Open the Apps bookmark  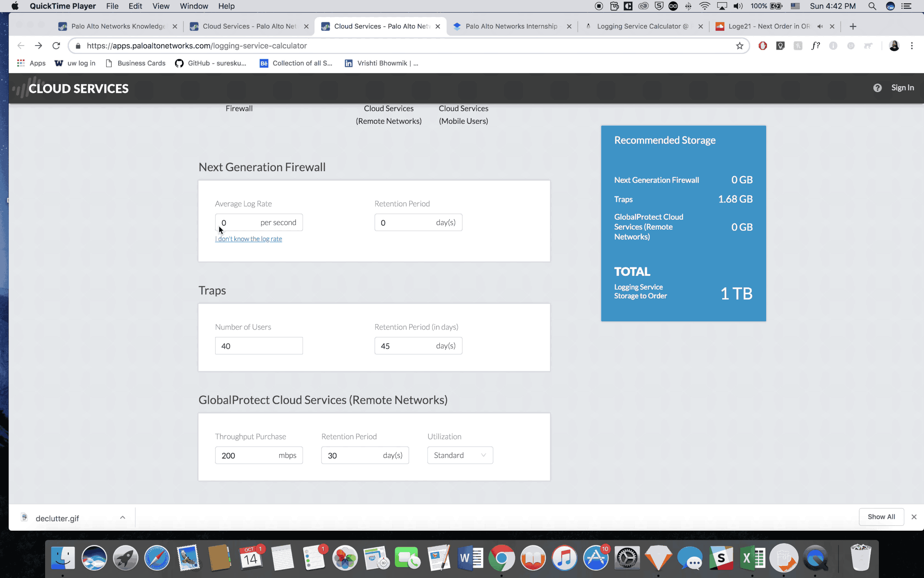tap(31, 63)
